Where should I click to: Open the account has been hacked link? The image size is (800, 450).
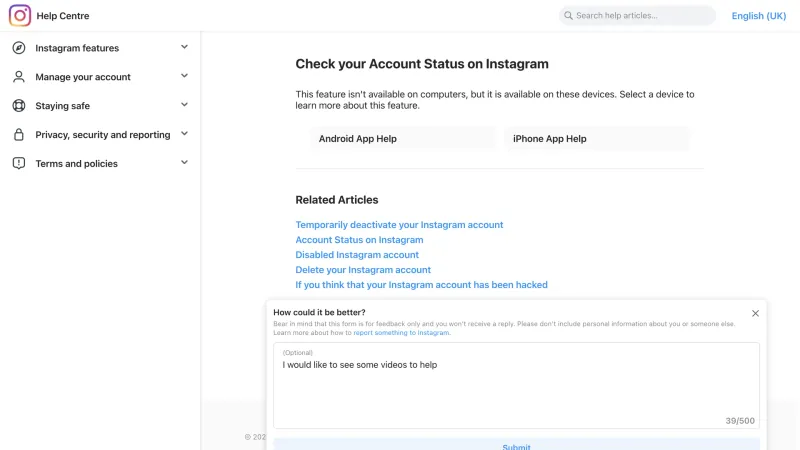coord(421,285)
